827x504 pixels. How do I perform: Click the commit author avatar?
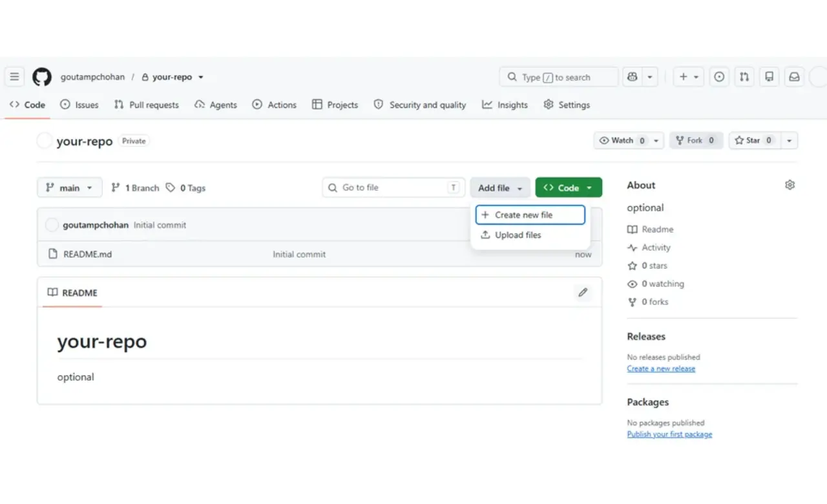(x=52, y=225)
